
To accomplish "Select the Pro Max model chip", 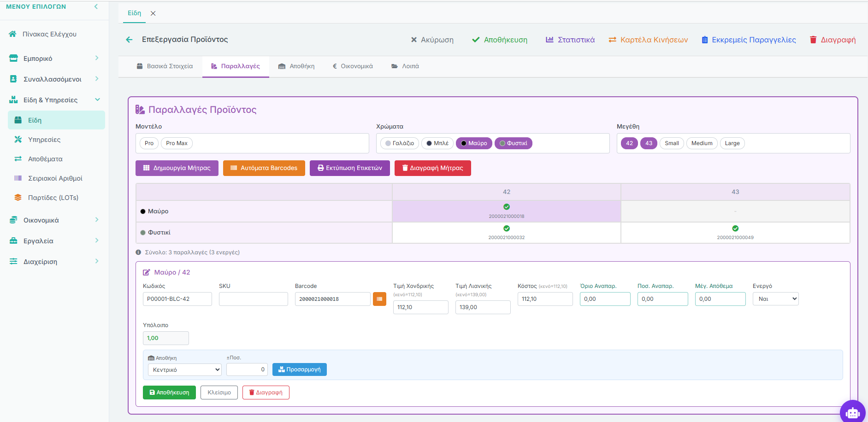I will (177, 143).
